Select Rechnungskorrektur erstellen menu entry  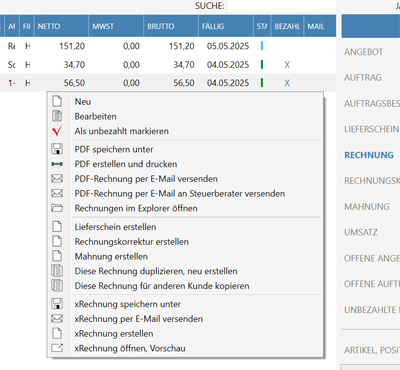click(x=132, y=242)
